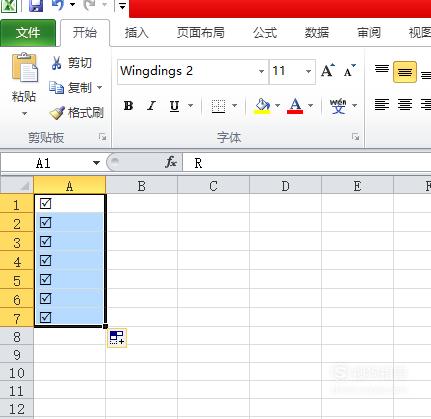Open the font name dropdown arrow
431x419 pixels.
(x=262, y=71)
